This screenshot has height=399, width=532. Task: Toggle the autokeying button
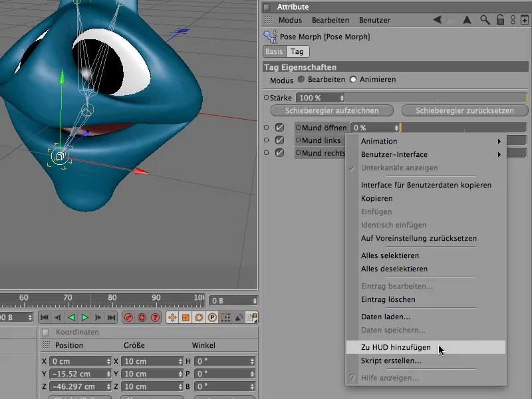click(x=142, y=318)
